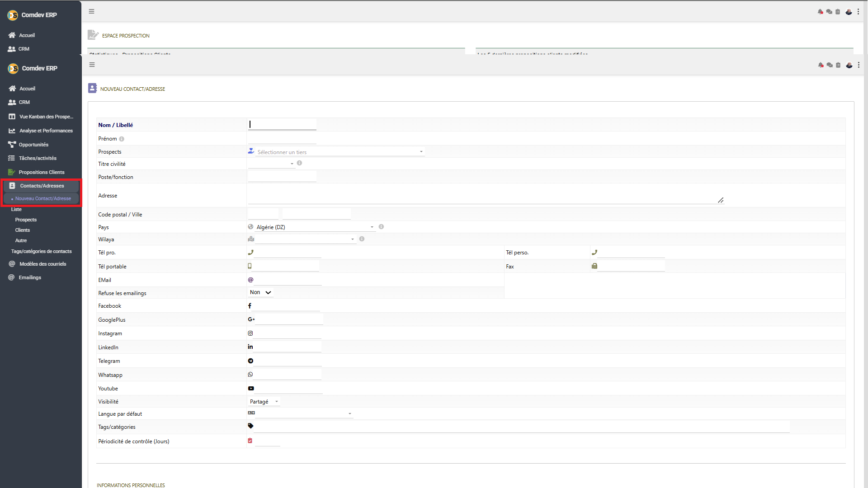Click the info icon beside Titre civilité
868x488 pixels.
coord(299,163)
